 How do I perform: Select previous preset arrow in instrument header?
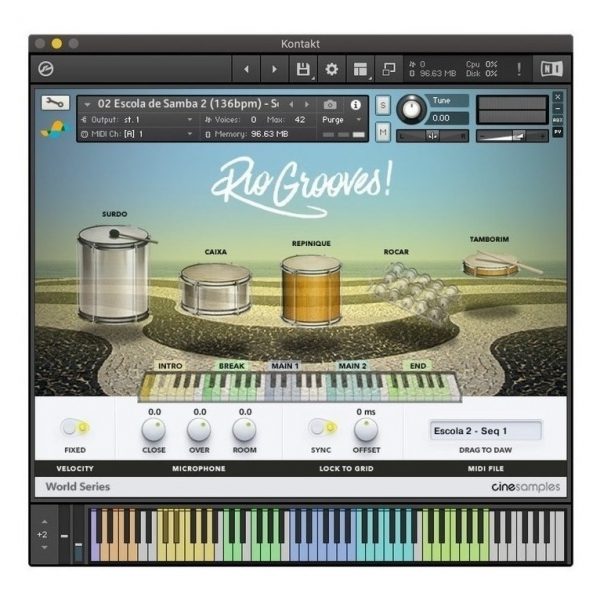point(291,104)
